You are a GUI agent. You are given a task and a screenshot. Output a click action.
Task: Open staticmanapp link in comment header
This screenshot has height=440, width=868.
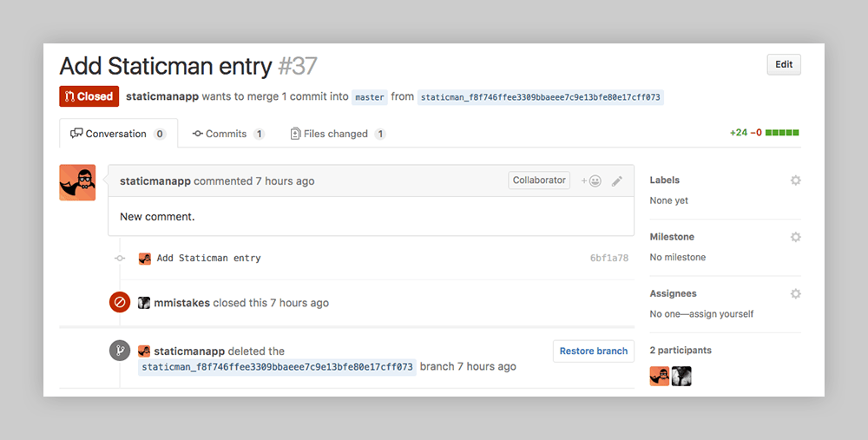pyautogui.click(x=155, y=181)
